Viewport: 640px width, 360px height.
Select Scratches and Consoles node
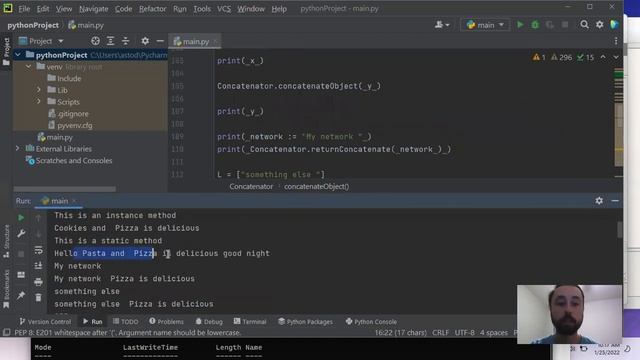69,160
